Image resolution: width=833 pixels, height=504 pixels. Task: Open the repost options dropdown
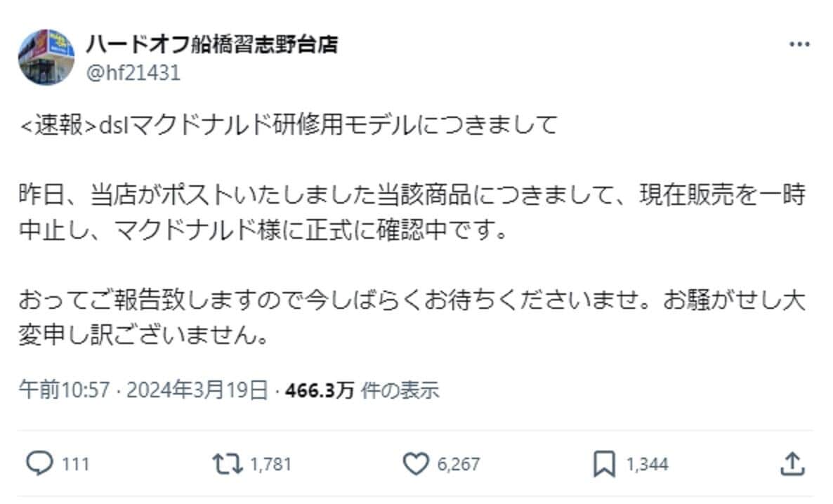pyautogui.click(x=228, y=464)
